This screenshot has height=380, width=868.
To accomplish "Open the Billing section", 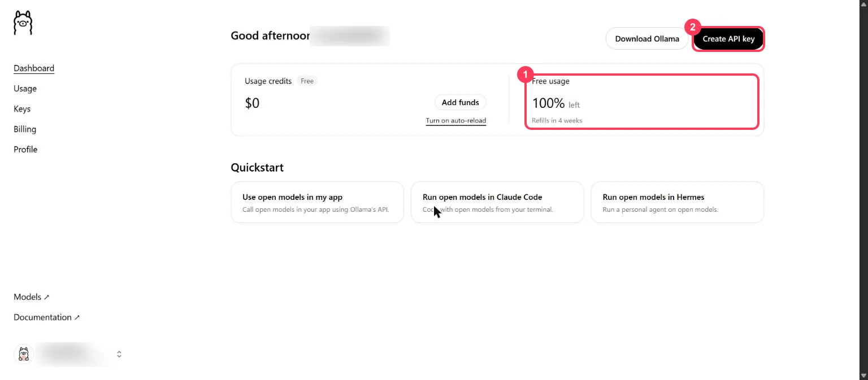I will [25, 129].
